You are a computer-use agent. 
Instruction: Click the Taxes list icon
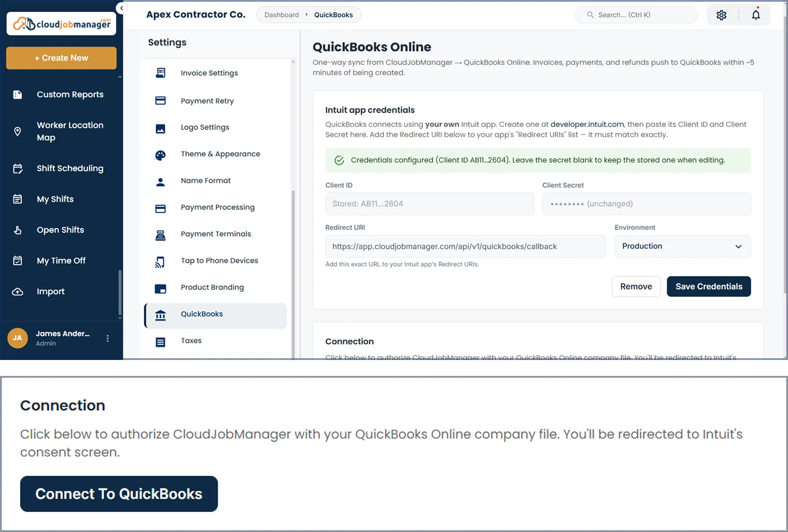[x=161, y=342]
